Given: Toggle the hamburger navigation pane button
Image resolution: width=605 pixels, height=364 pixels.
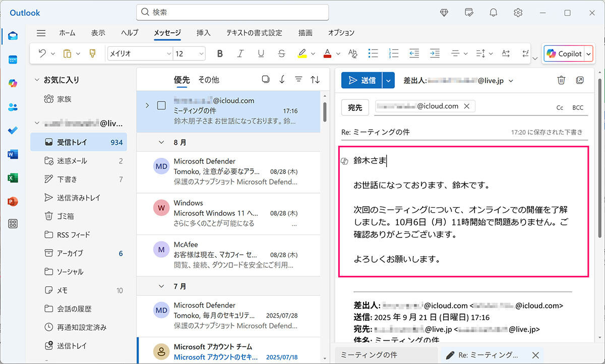Looking at the screenshot, I should (41, 33).
